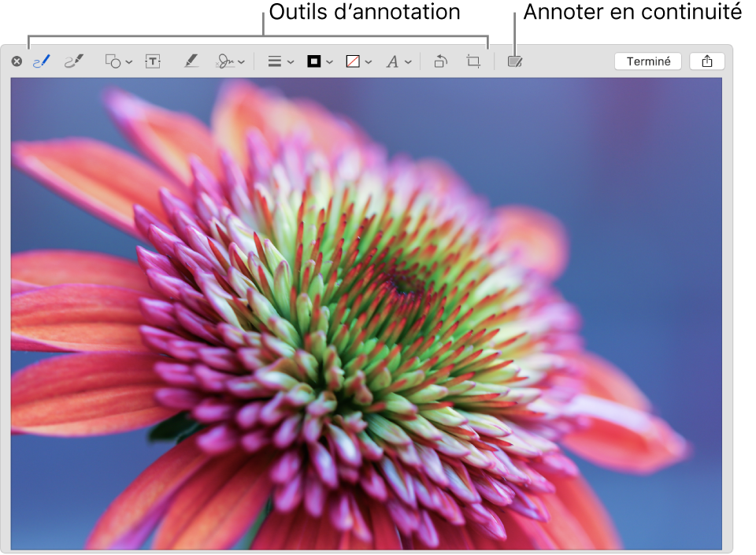Expand the Shapes dropdown arrow
Screen dimensions: 756x555
click(128, 62)
